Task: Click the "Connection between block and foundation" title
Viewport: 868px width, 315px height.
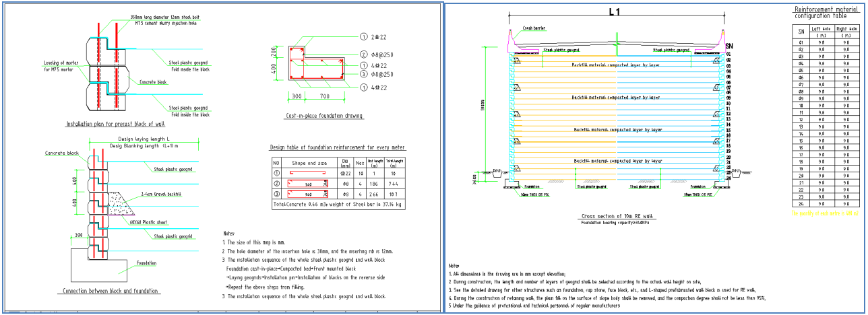Action: pos(111,291)
